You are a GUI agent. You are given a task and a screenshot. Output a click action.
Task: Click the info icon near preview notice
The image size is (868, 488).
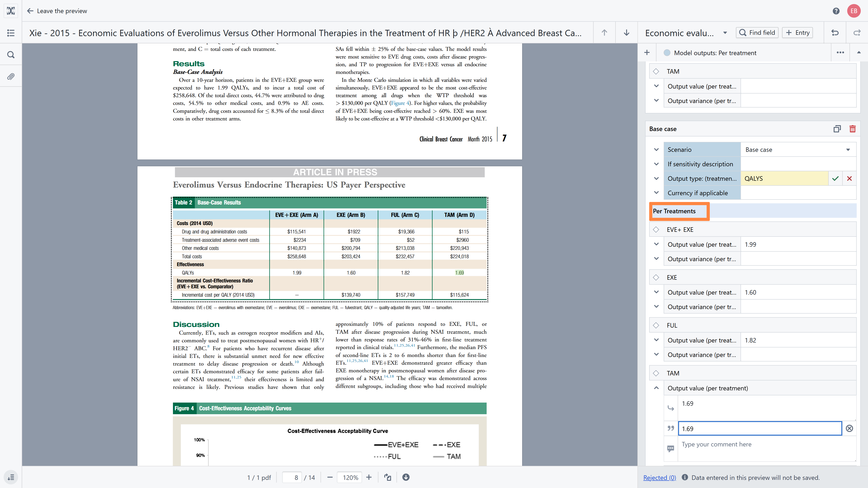tap(685, 477)
